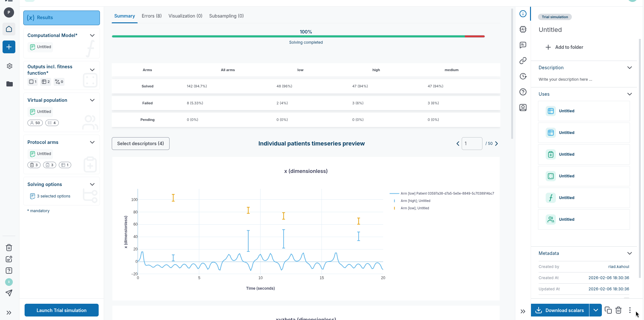The width and height of the screenshot is (644, 320).
Task: Collapse the Virtual population section
Action: point(92,100)
